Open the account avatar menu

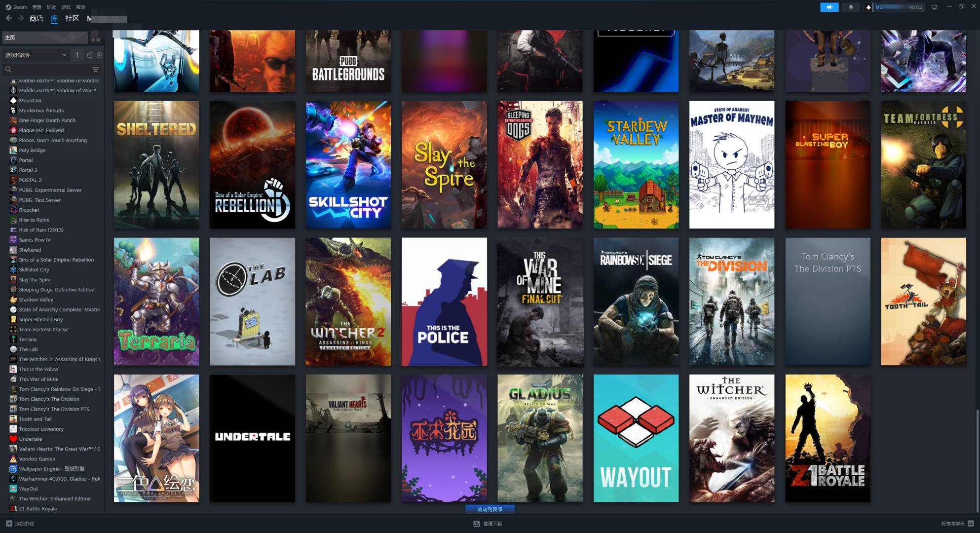(868, 7)
